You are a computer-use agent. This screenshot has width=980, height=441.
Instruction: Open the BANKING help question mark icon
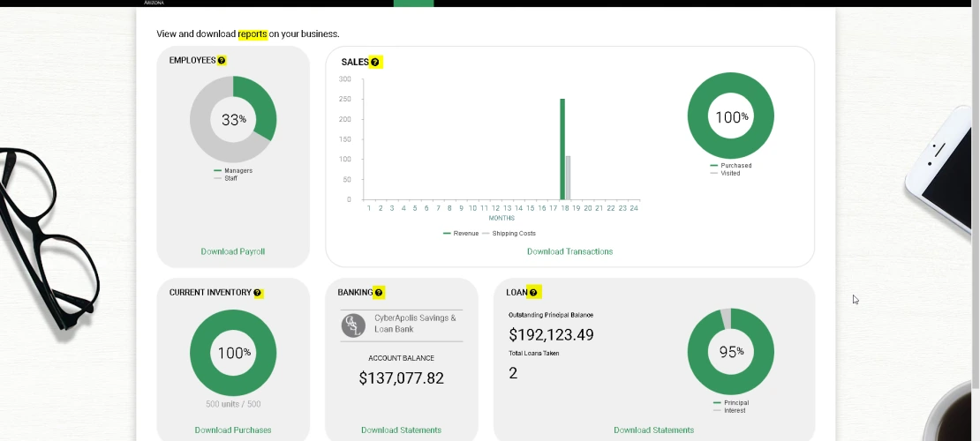[379, 293]
